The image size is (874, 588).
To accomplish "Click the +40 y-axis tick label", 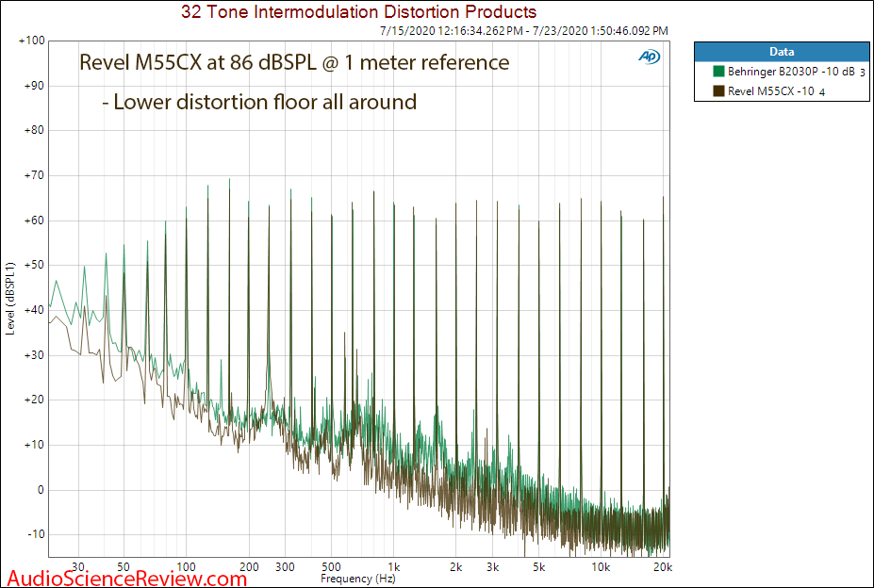I will [33, 310].
